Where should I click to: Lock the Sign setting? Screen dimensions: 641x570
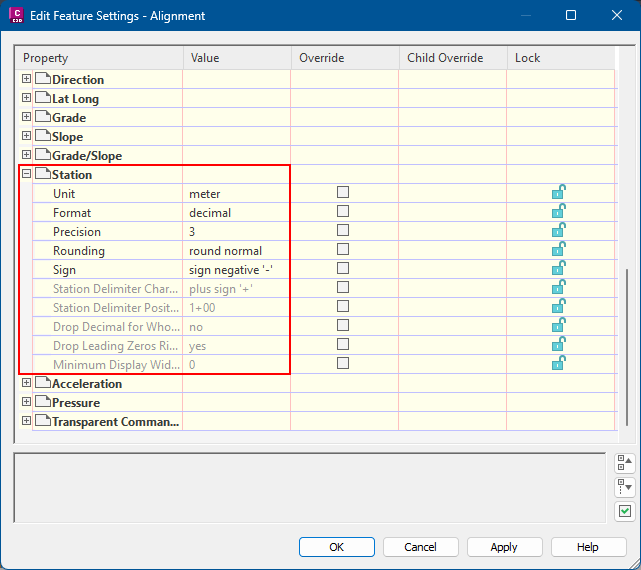[559, 268]
